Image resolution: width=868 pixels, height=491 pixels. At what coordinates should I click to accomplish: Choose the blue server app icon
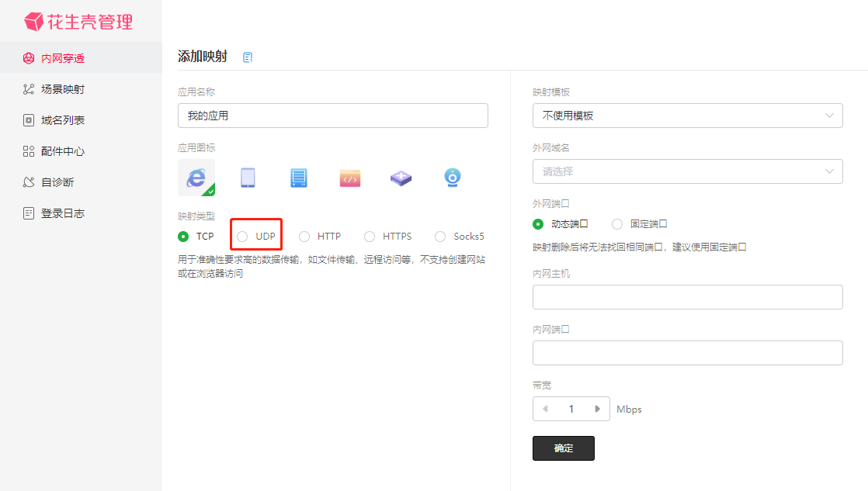coord(299,178)
